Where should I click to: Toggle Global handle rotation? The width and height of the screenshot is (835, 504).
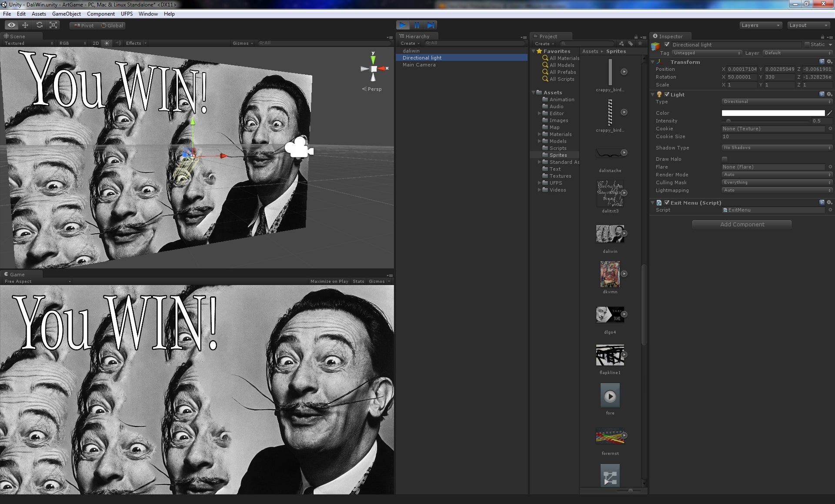[112, 26]
